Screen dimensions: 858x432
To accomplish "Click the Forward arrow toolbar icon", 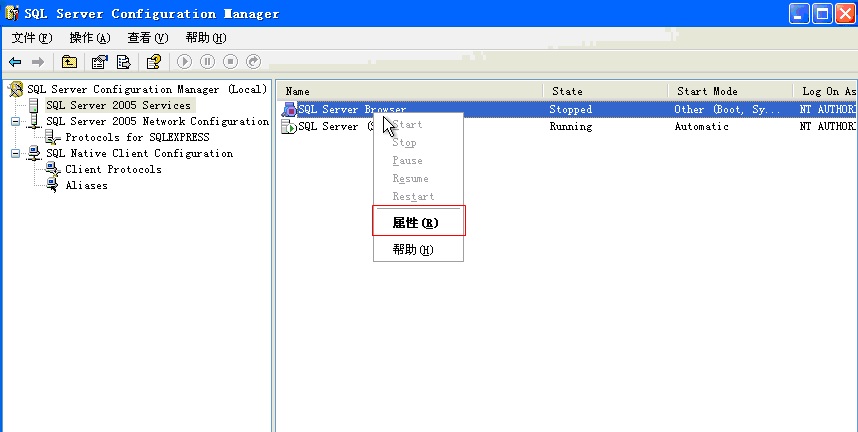I will click(x=38, y=62).
